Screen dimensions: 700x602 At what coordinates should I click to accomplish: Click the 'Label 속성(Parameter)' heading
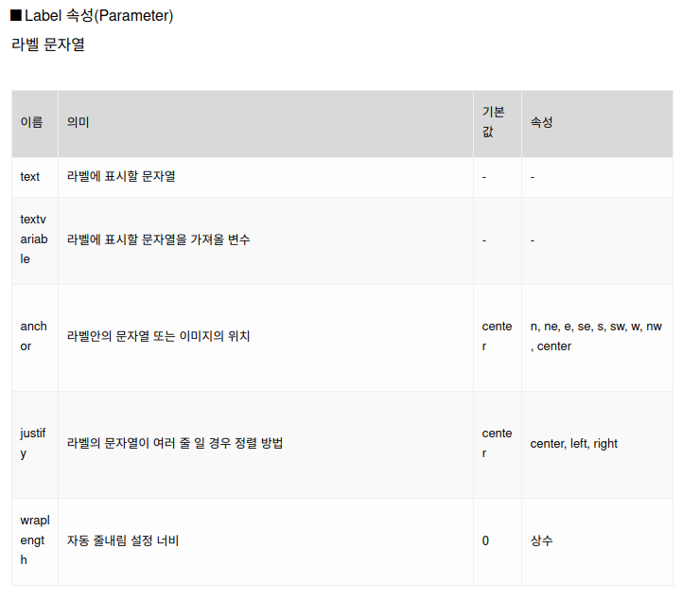click(x=98, y=16)
